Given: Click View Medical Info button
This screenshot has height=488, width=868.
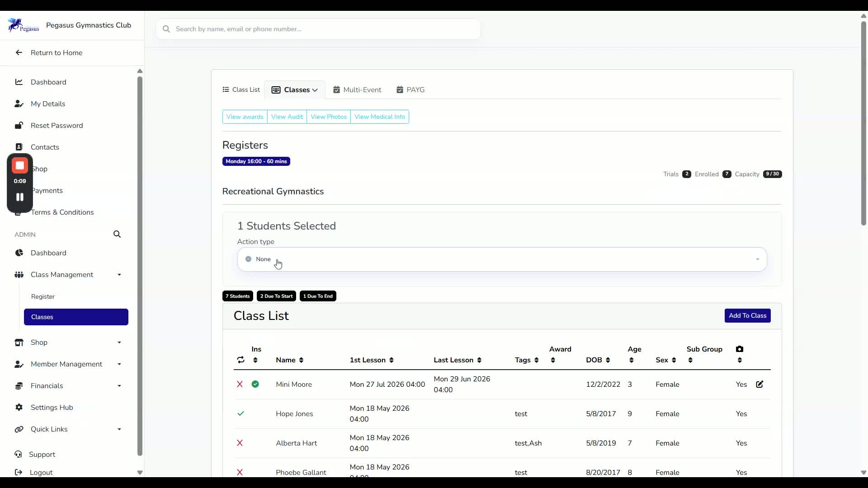Looking at the screenshot, I should 380,117.
